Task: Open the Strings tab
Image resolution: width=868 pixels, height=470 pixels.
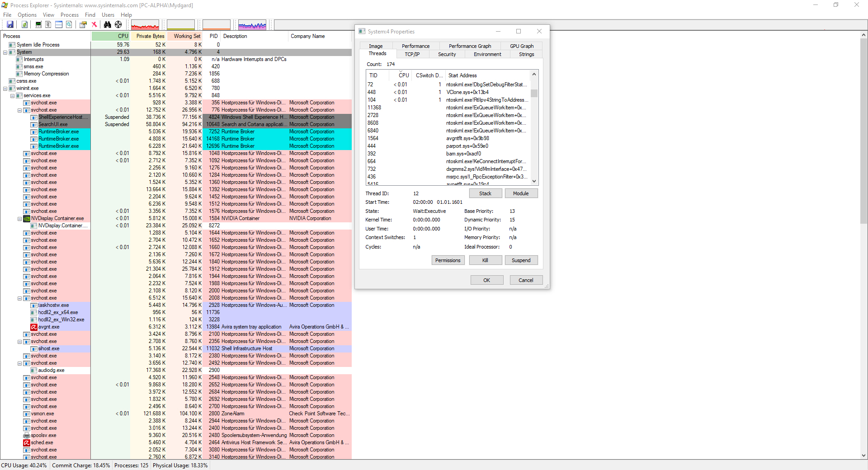Action: (526, 54)
